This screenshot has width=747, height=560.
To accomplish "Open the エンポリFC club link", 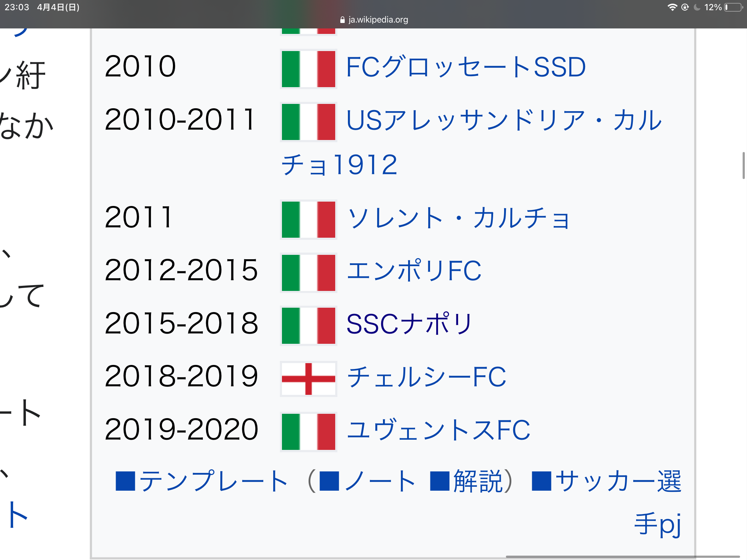I will click(x=414, y=271).
